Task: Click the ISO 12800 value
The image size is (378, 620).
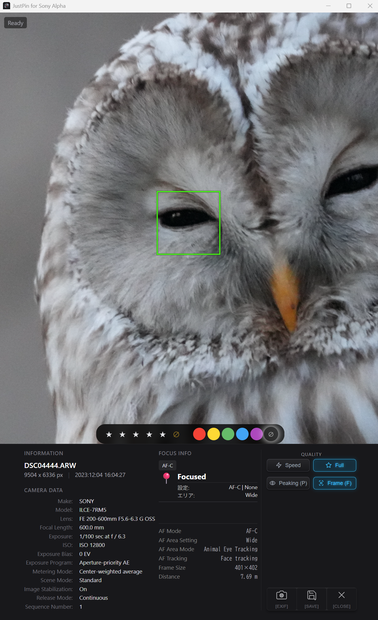Action: coord(92,545)
